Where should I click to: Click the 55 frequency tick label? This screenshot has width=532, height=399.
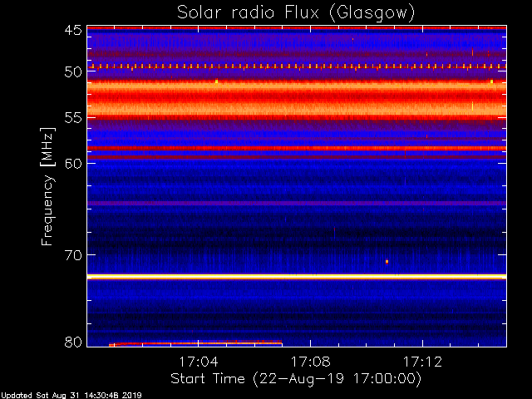tap(73, 118)
